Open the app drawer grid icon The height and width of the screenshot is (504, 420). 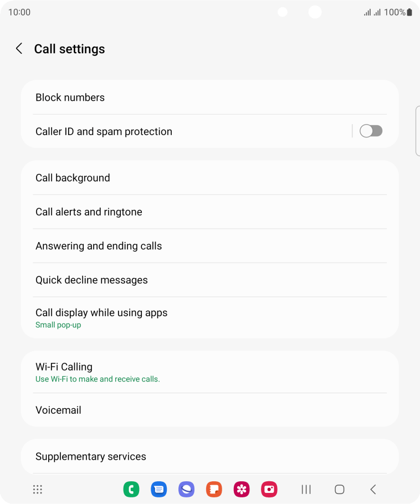point(38,489)
